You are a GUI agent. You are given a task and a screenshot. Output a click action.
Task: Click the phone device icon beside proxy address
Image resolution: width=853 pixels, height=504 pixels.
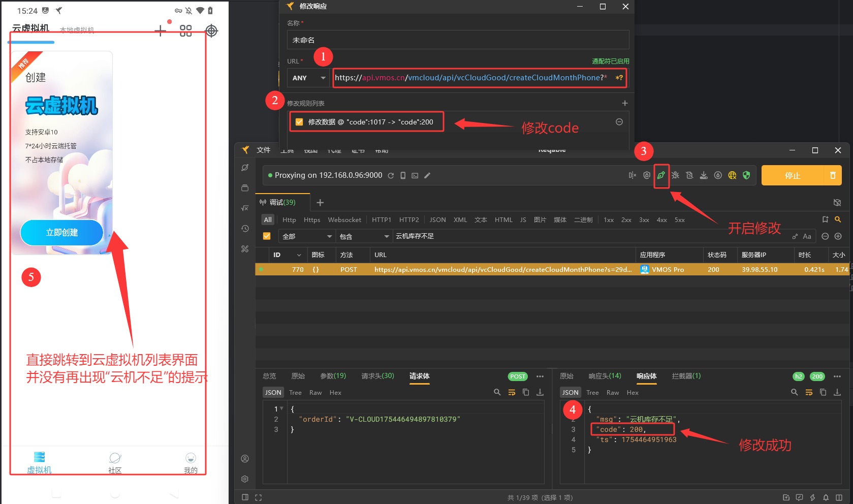(x=403, y=175)
